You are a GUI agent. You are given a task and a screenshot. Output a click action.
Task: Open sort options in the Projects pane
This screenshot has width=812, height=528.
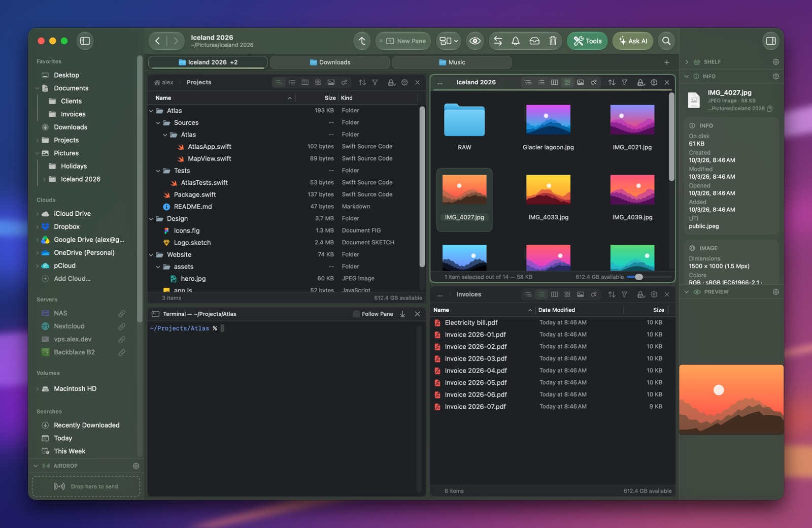[x=362, y=82]
